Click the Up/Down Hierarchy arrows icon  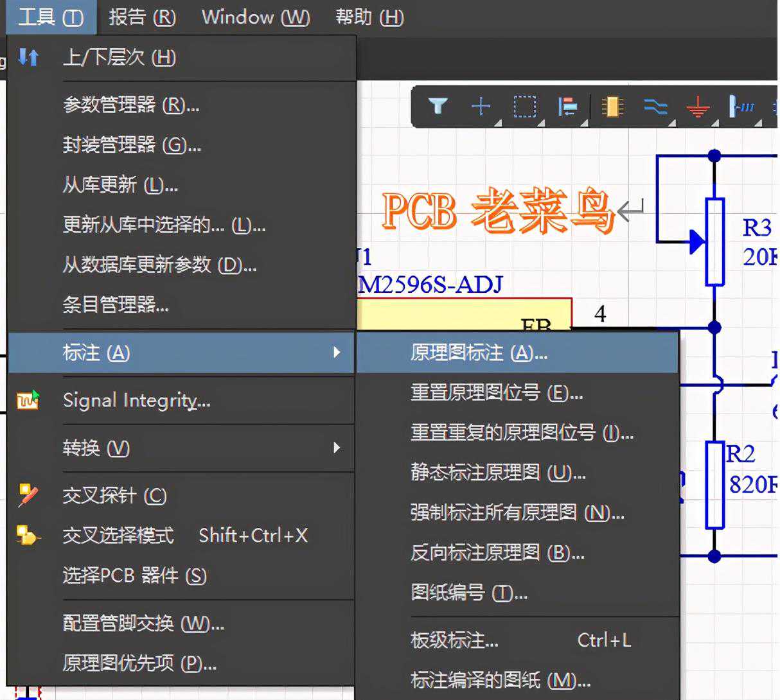click(x=28, y=57)
